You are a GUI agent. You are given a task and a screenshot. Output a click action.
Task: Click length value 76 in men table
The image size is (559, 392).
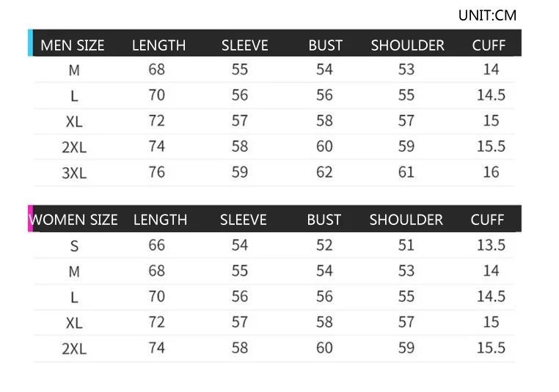click(x=157, y=172)
